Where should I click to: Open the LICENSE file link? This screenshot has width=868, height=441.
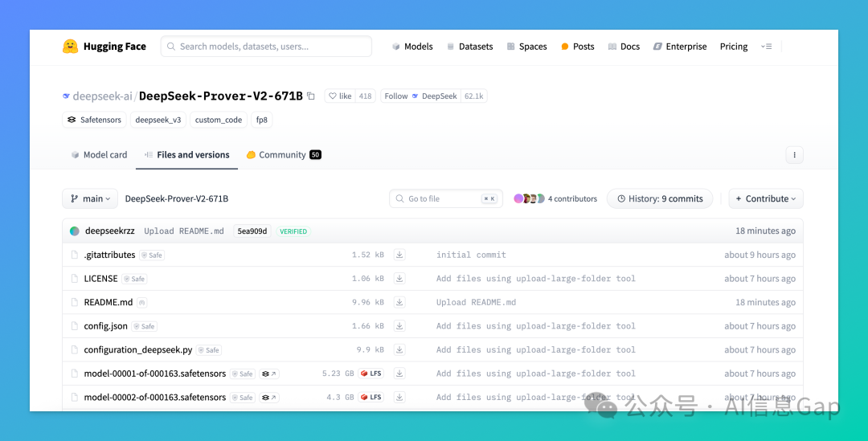[100, 278]
